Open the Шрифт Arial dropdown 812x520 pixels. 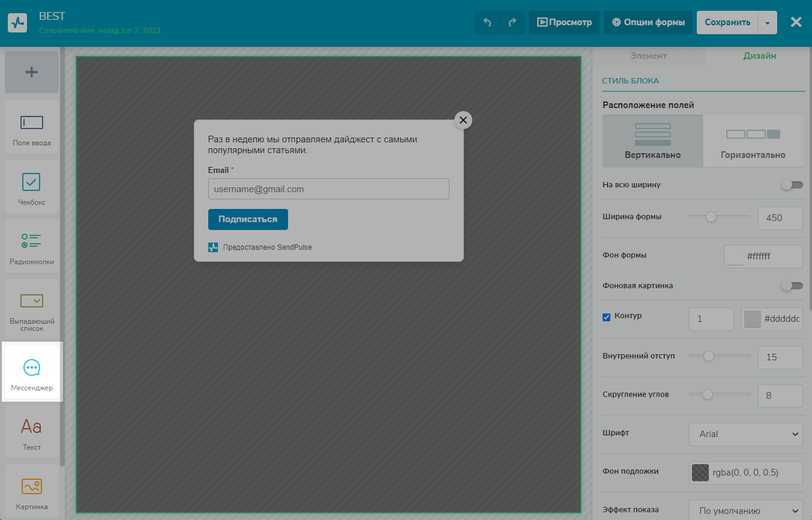click(746, 434)
